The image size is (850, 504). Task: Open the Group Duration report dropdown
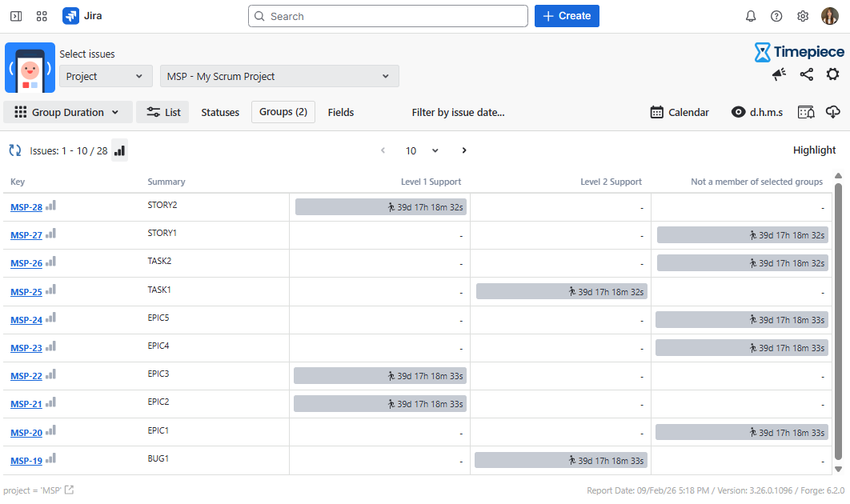click(67, 112)
